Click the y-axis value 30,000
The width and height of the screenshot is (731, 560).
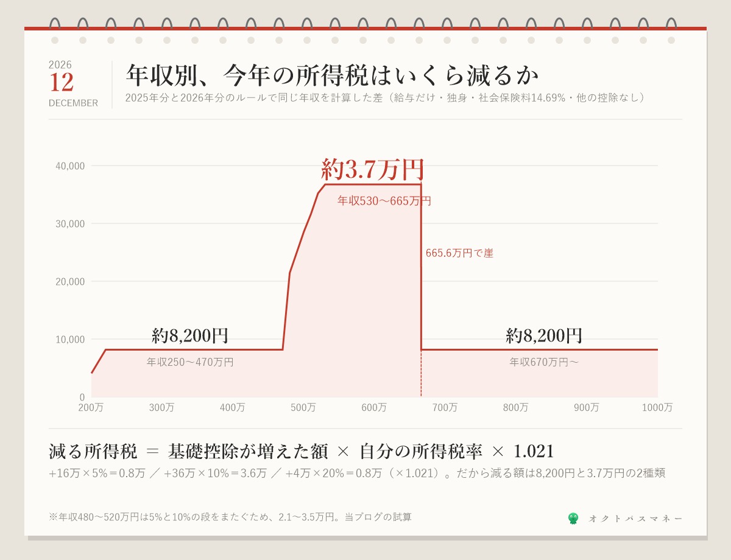[x=71, y=223]
